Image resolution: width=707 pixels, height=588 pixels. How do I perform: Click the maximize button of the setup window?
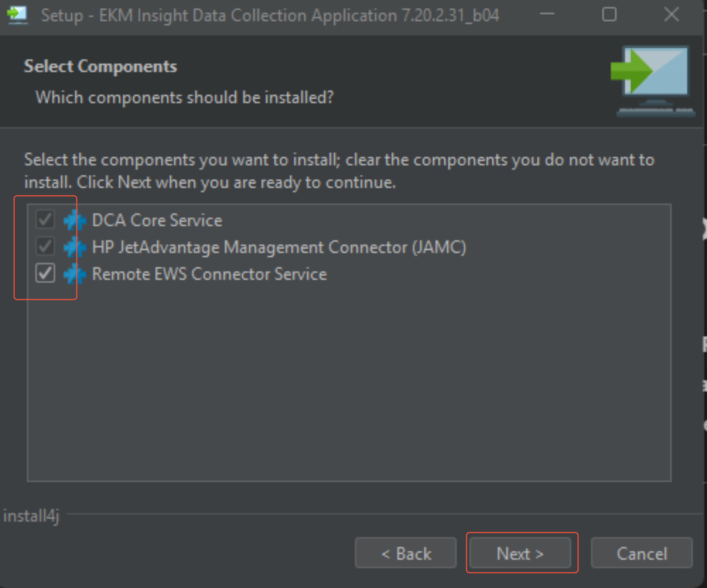[x=609, y=14]
